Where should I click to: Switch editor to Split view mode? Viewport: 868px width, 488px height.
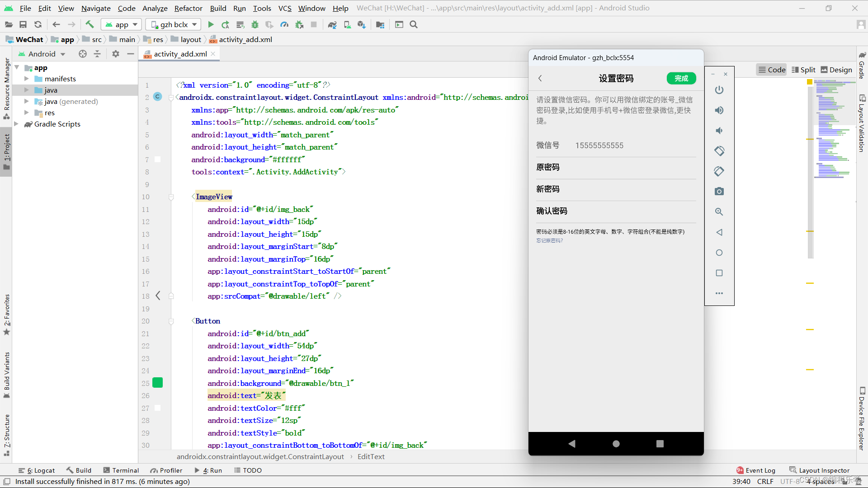[x=803, y=70]
